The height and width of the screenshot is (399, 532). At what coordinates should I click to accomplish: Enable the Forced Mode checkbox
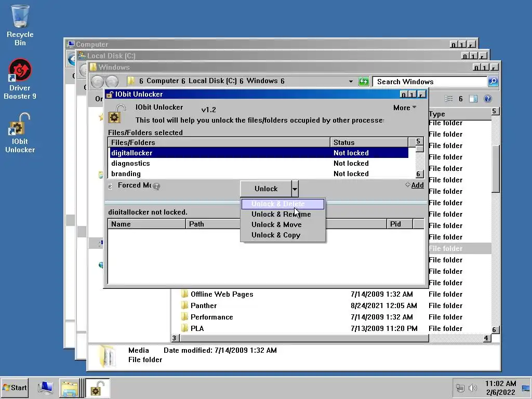tap(110, 187)
